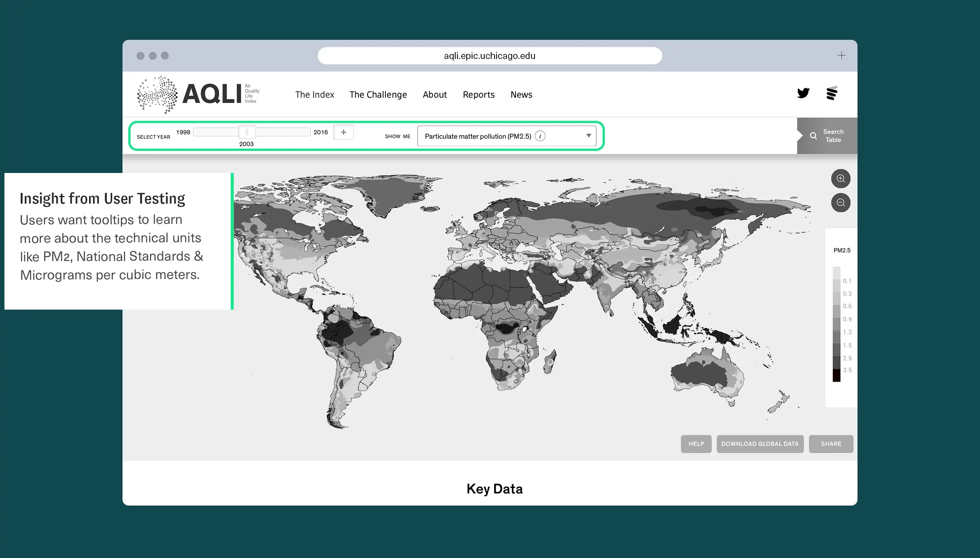This screenshot has height=558, width=980.
Task: Open new browser tab with plus icon
Action: pyautogui.click(x=841, y=55)
